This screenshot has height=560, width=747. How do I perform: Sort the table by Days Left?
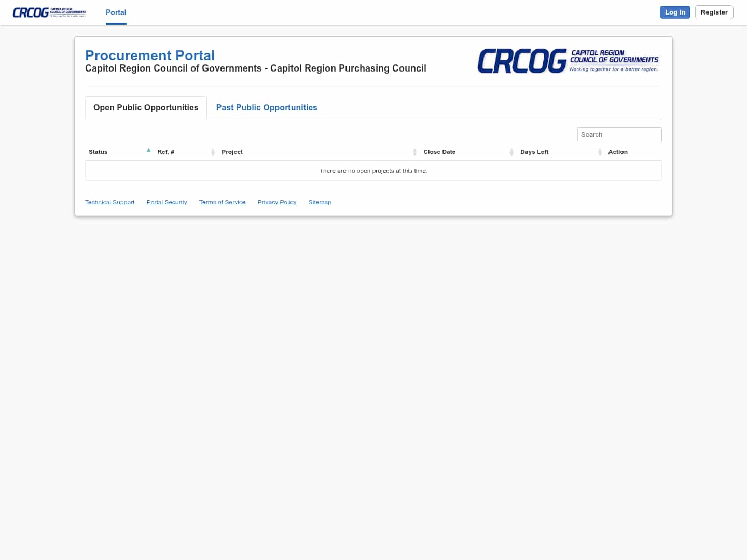[534, 152]
